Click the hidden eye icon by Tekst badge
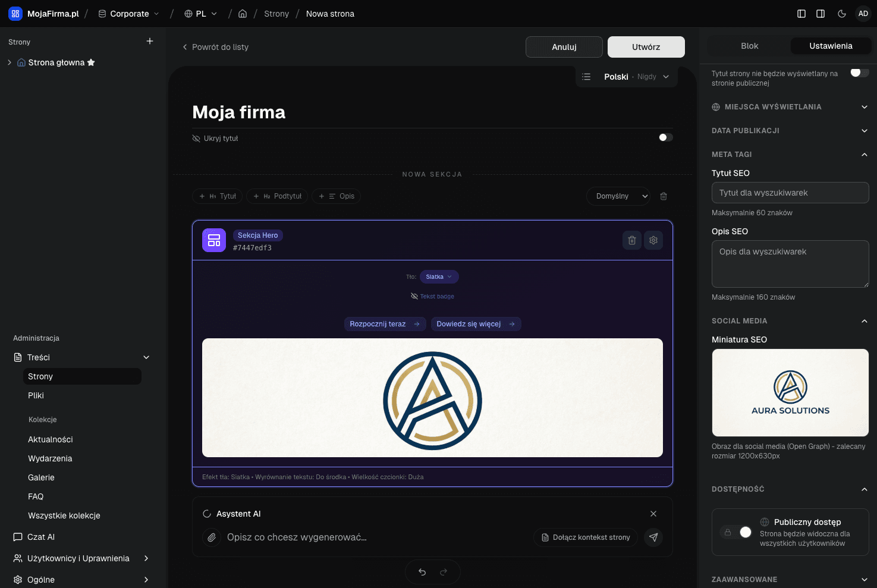 tap(414, 296)
